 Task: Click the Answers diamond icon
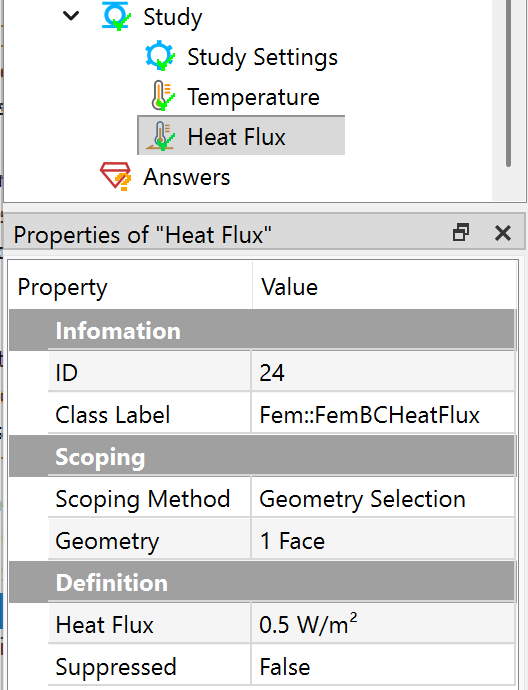116,176
